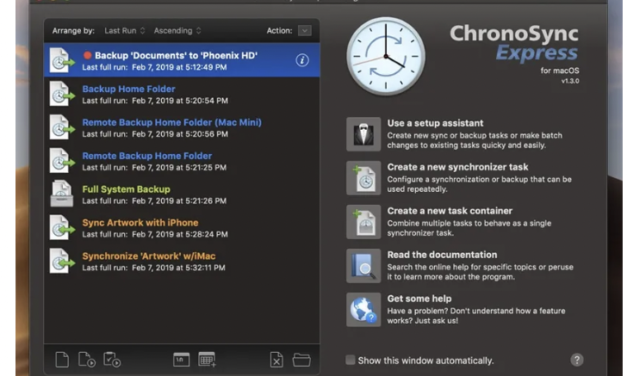Click the Full System Backup drive icon
Image resolution: width=627 pixels, height=376 pixels.
pos(62,194)
